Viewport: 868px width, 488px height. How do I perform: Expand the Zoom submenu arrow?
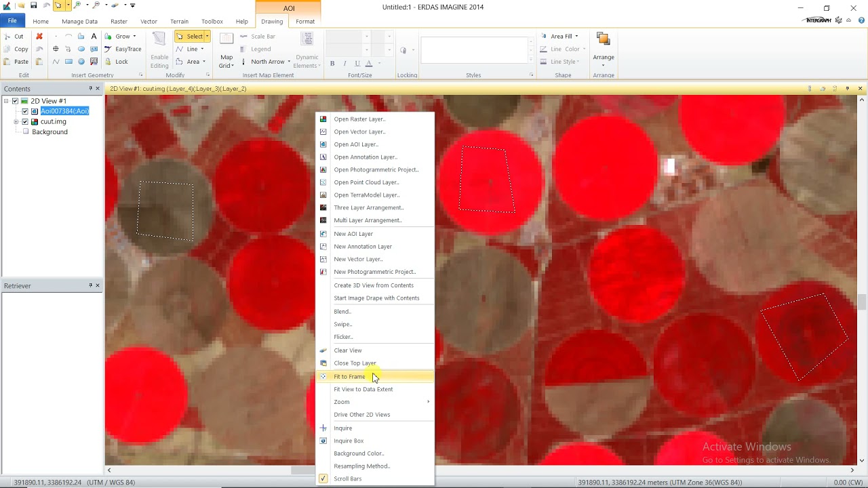pos(428,402)
